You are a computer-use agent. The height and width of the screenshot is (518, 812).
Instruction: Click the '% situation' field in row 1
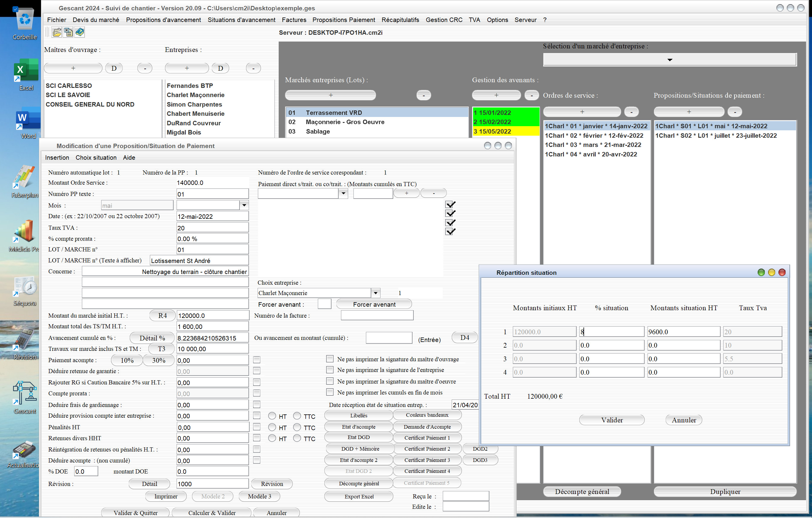coord(611,332)
